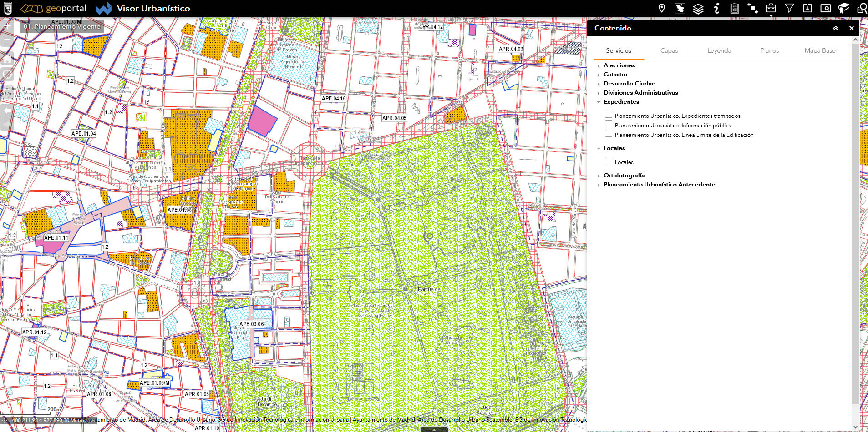Click the Contenido panel vertical scrollbar
This screenshot has height=432, width=868.
(x=855, y=227)
